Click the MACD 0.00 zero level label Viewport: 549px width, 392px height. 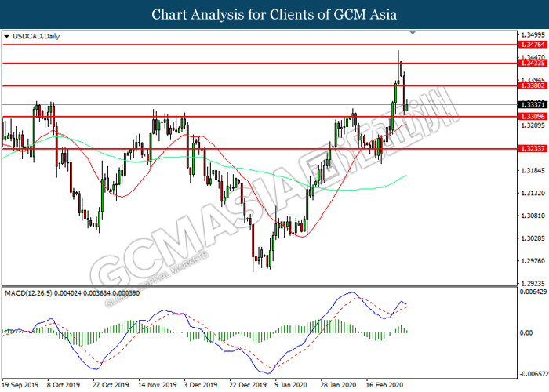point(526,332)
